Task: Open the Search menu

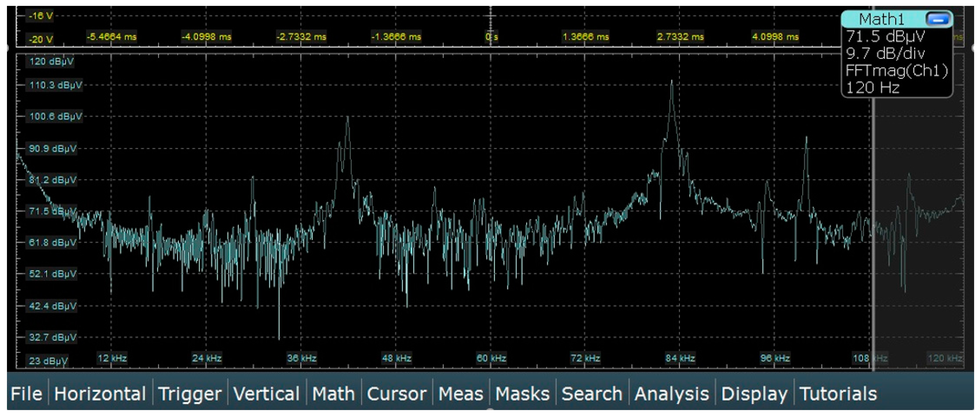Action: pyautogui.click(x=592, y=393)
